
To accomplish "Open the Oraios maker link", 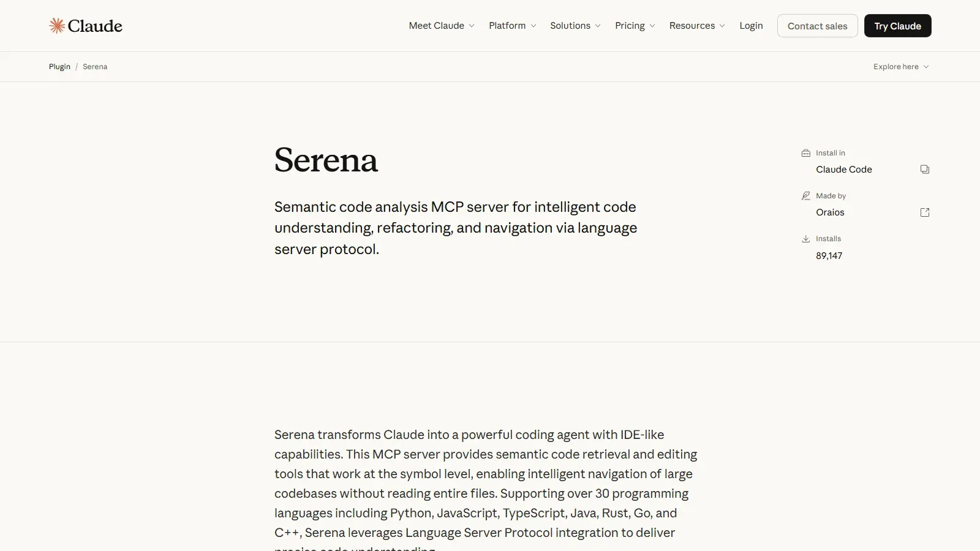I will tap(830, 212).
